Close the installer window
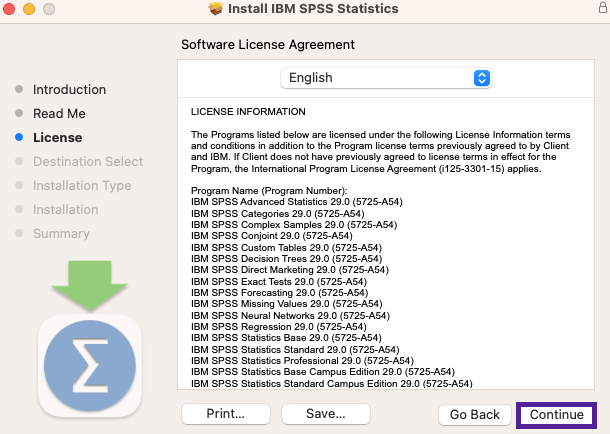610x434 pixels. pyautogui.click(x=9, y=9)
